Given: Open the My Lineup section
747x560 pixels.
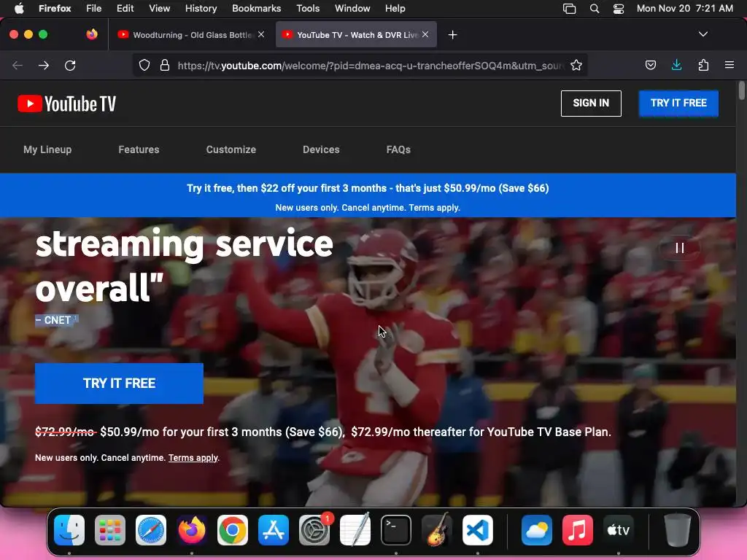Looking at the screenshot, I should click(47, 149).
